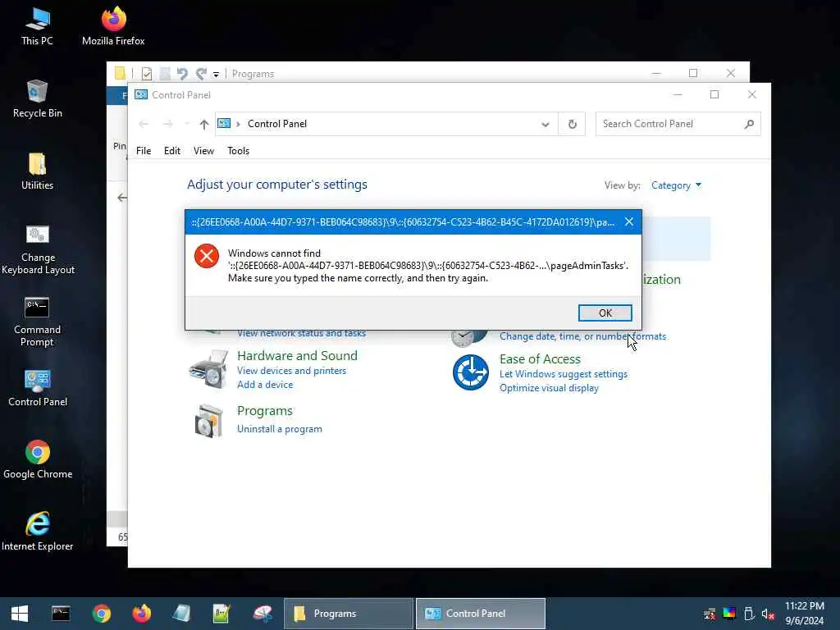Select the Google Chrome desktop shortcut

coord(38,459)
